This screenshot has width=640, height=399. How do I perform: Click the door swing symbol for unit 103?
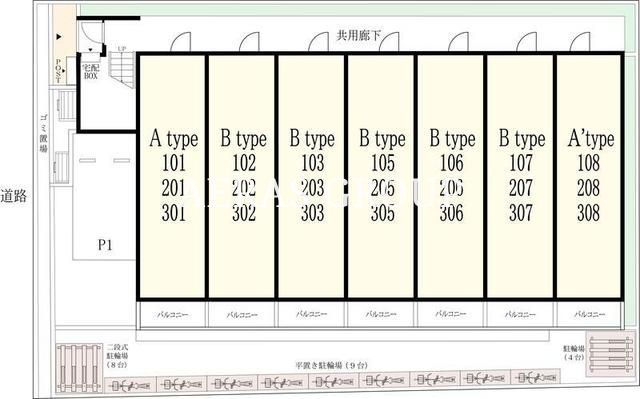click(319, 42)
